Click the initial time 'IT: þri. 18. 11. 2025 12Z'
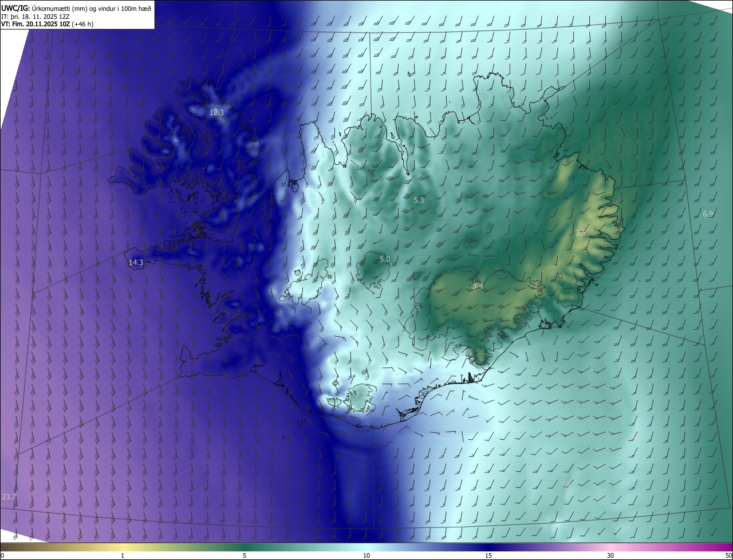733x560 pixels. coord(36,16)
